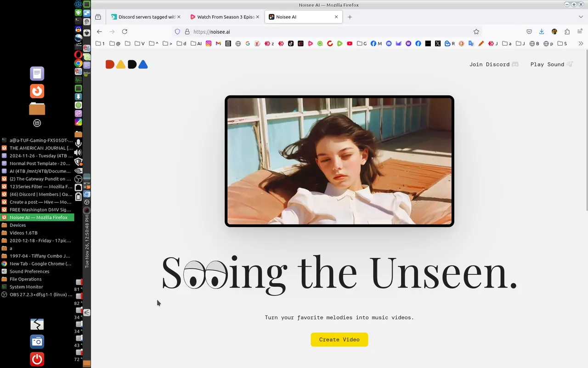Image resolution: width=588 pixels, height=368 pixels.
Task: Launch Opera from the panel
Action: coord(78,54)
